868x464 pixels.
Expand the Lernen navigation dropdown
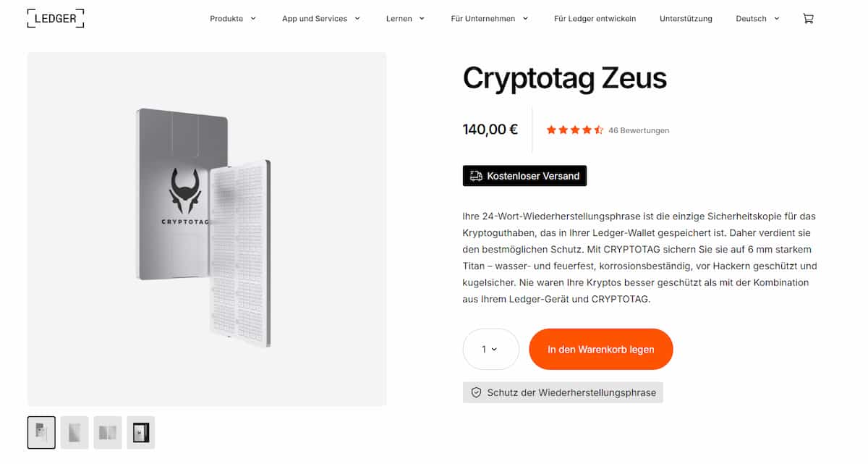point(405,19)
